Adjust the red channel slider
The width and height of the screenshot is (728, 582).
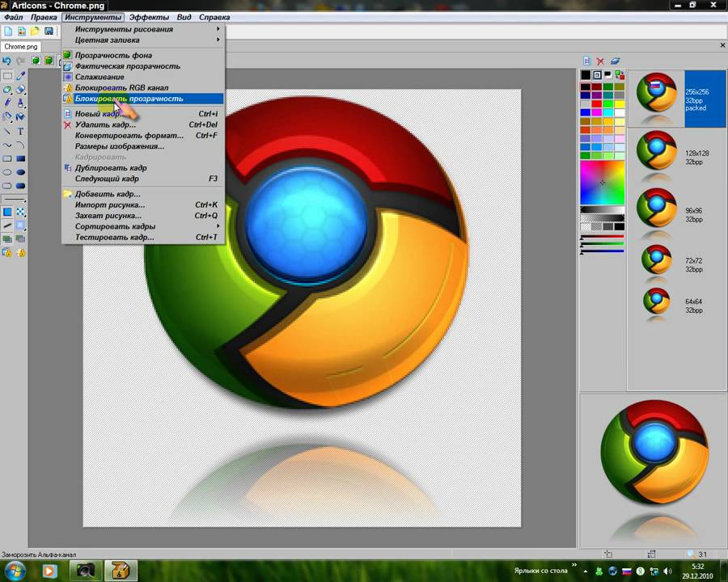tap(602, 238)
